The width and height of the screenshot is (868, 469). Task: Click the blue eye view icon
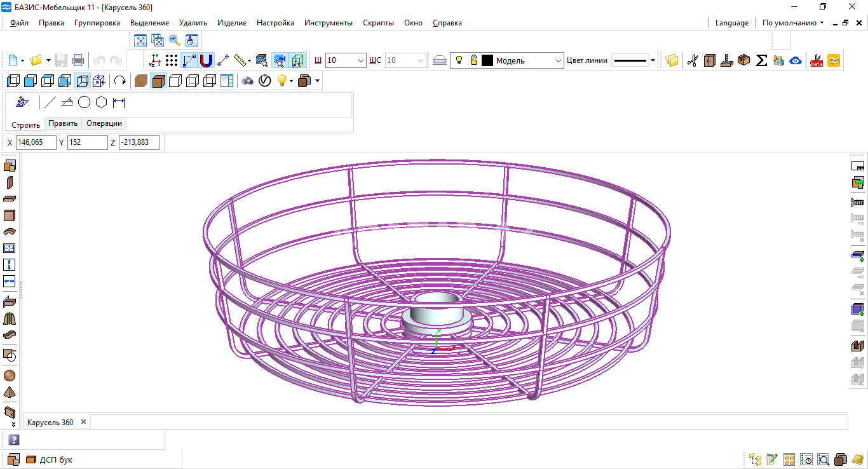click(796, 61)
